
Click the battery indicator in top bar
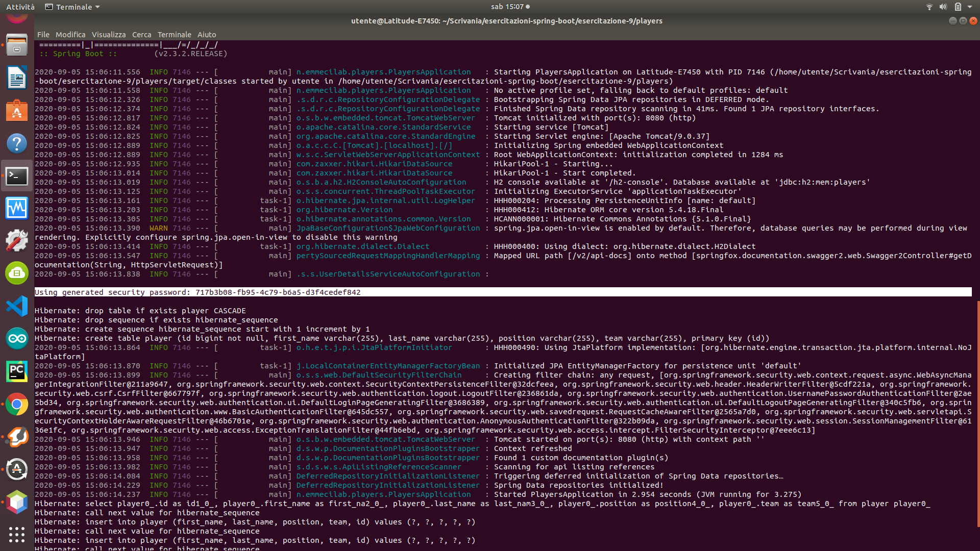958,7
